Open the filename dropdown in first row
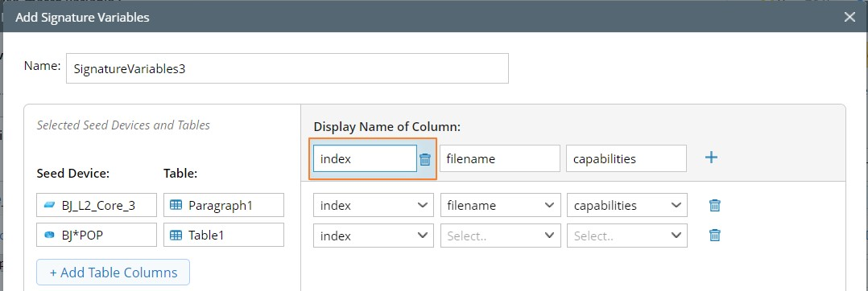The width and height of the screenshot is (868, 291). click(500, 206)
